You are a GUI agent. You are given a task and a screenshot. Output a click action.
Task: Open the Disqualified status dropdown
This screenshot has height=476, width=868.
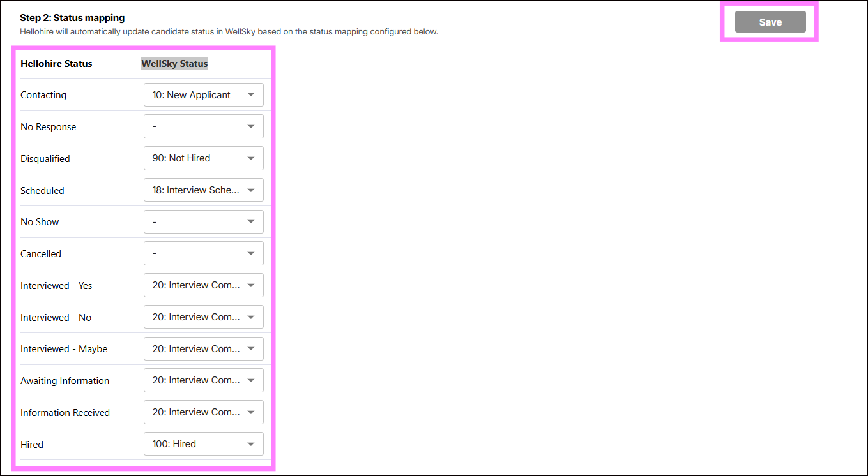pos(204,158)
